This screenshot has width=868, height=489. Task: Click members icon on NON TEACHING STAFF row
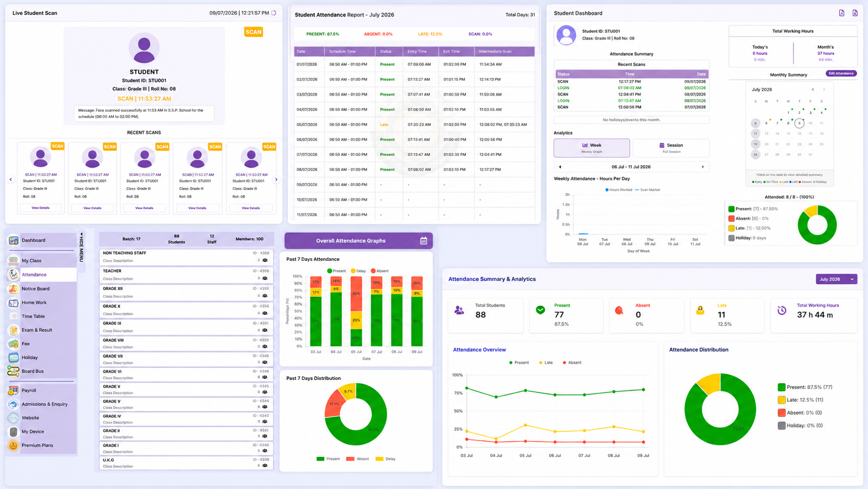(265, 260)
